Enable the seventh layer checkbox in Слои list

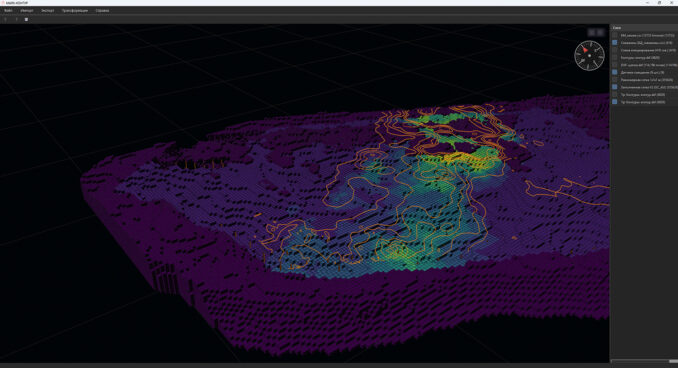(614, 80)
